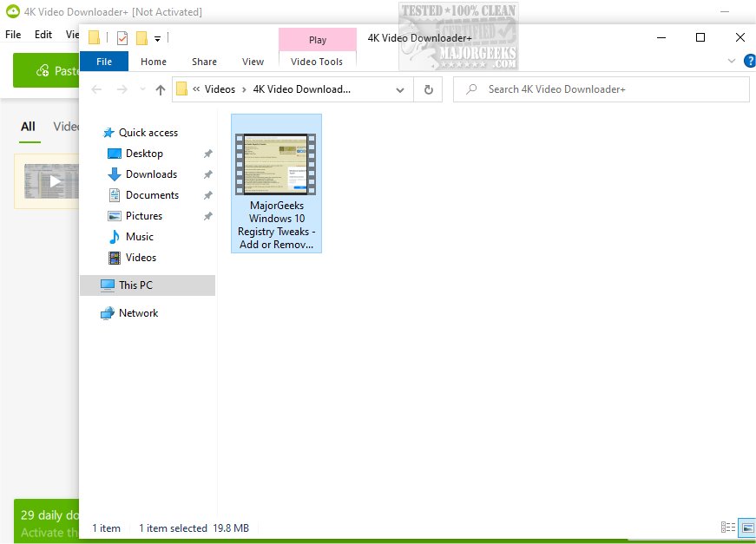Open Pictures in the navigation pane

tap(144, 215)
